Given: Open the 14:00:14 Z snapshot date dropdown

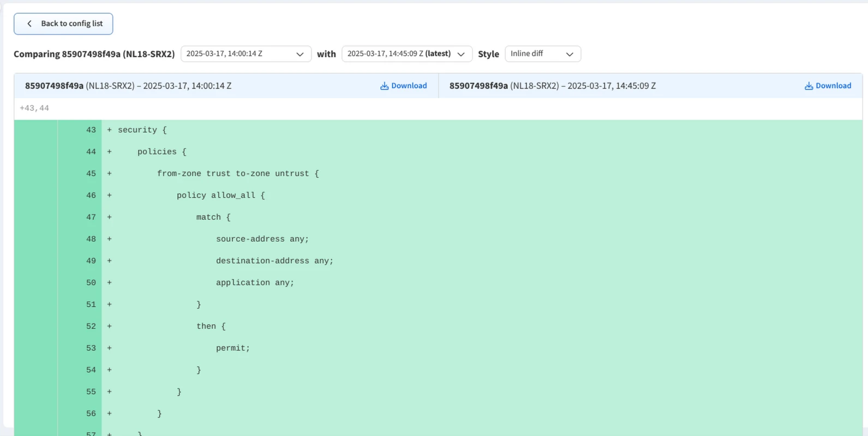Looking at the screenshot, I should tap(246, 53).
